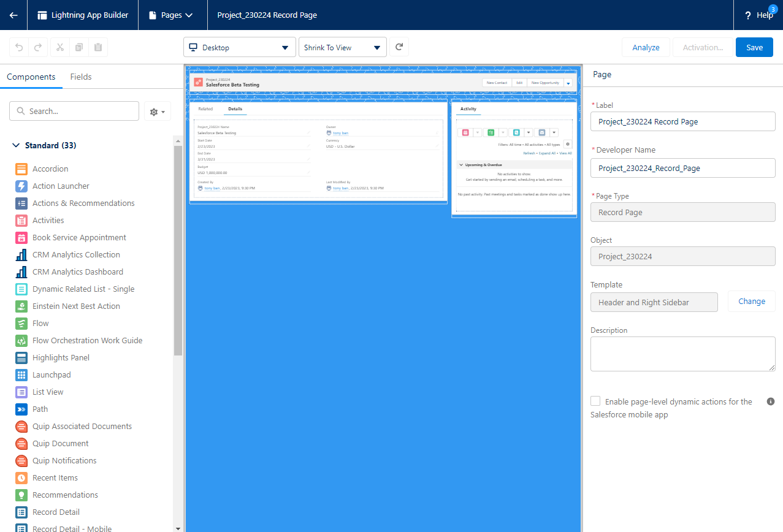Select the Launchpad component icon
The image size is (783, 532).
click(x=21, y=374)
